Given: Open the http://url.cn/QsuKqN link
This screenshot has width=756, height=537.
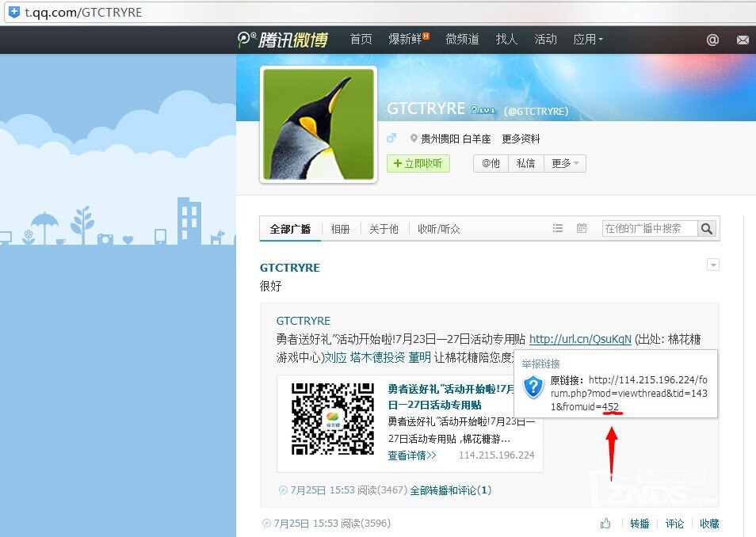Looking at the screenshot, I should tap(580, 339).
